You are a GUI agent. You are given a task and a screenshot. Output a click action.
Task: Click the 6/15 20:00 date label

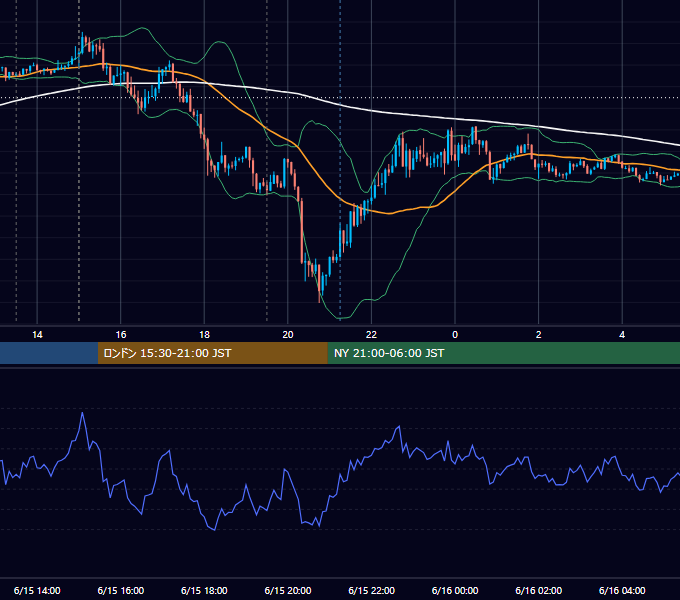[288, 590]
